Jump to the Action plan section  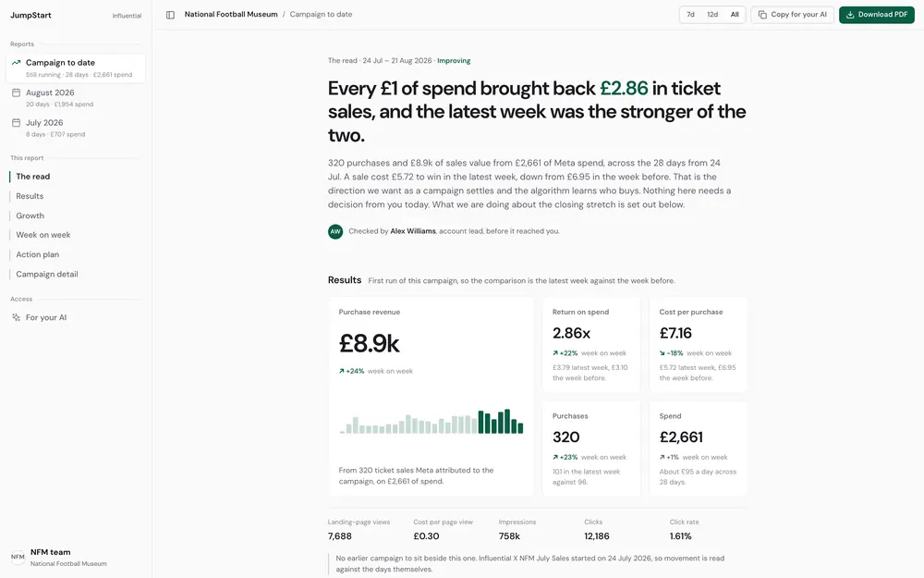[x=37, y=255]
